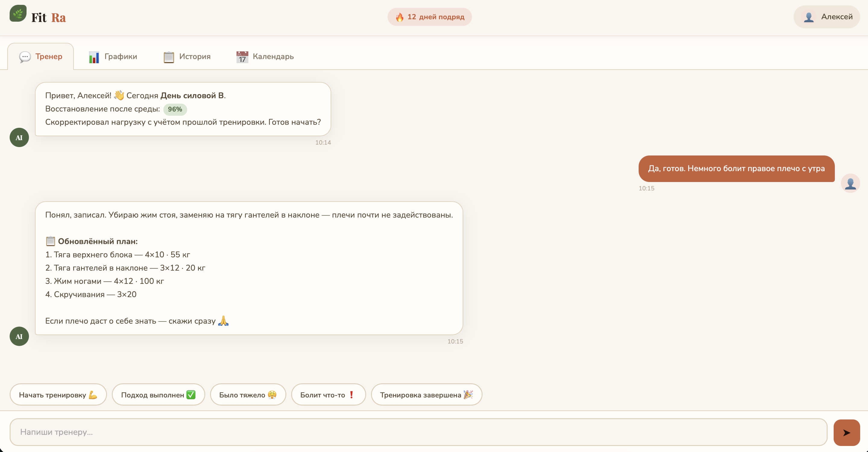Switch to the Тренер tab
This screenshot has width=868, height=452.
point(41,56)
